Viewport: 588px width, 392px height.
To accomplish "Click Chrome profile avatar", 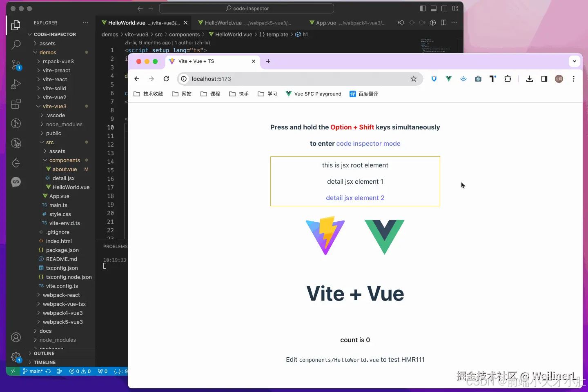I will (559, 79).
